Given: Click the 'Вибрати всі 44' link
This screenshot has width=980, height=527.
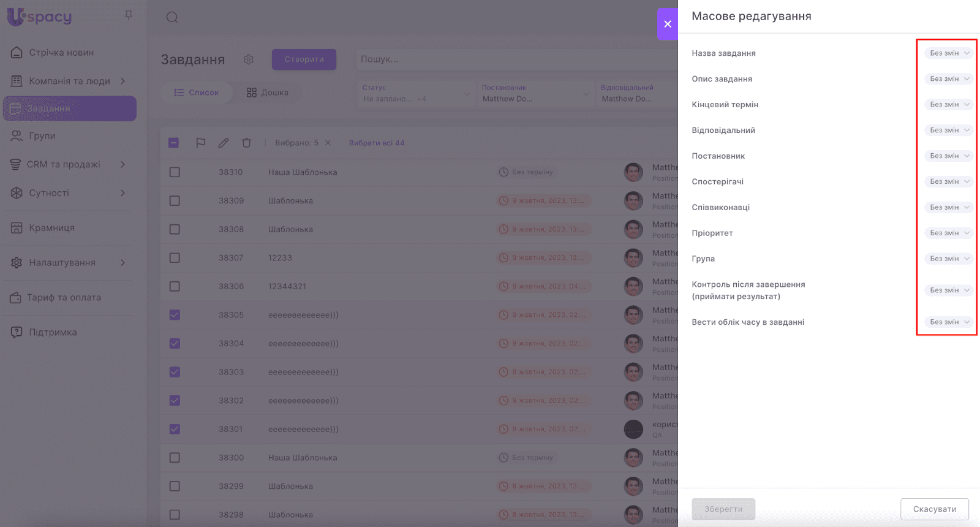Looking at the screenshot, I should 377,143.
